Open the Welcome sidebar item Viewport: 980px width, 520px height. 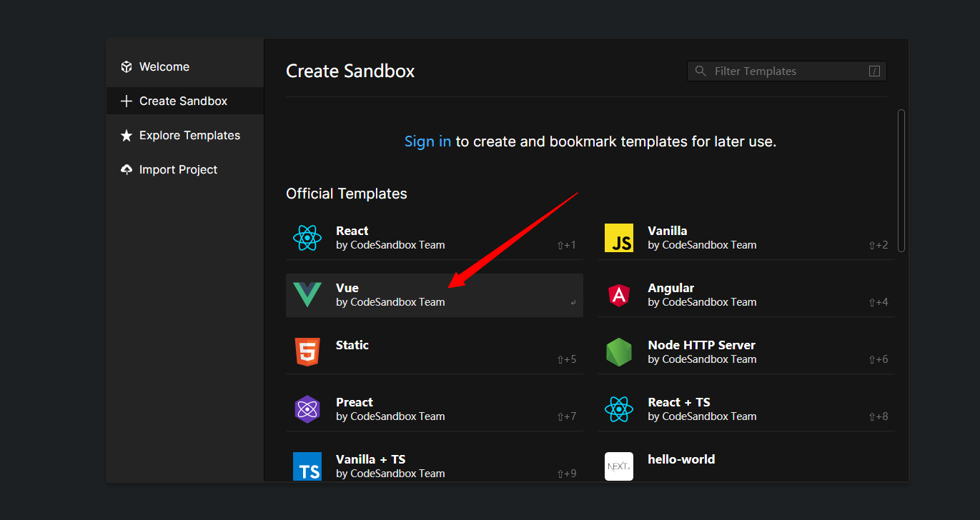(x=164, y=66)
